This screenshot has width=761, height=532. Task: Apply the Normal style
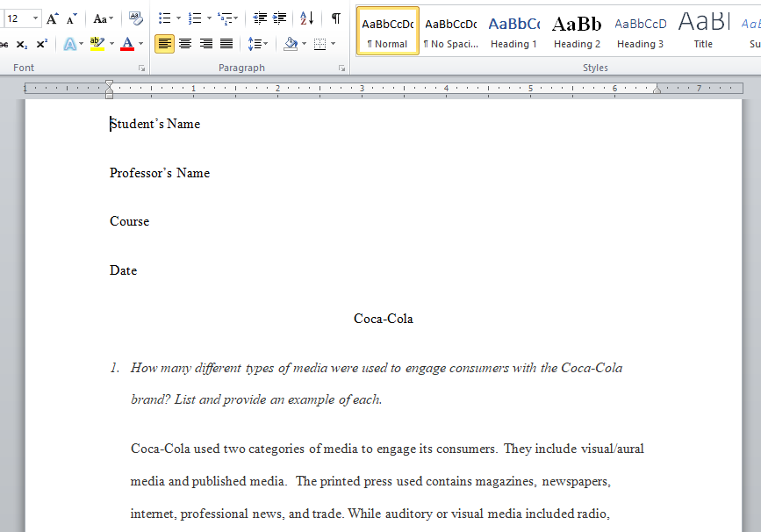(x=387, y=32)
